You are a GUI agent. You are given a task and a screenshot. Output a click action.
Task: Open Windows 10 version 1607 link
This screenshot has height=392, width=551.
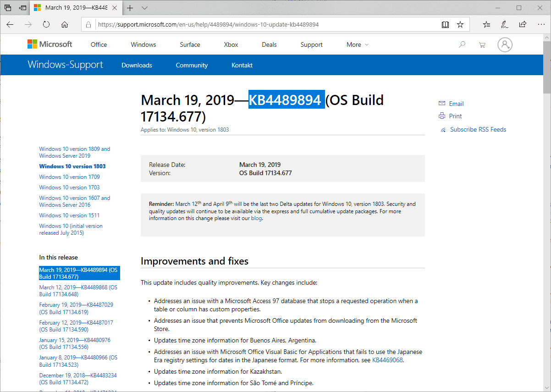click(75, 201)
